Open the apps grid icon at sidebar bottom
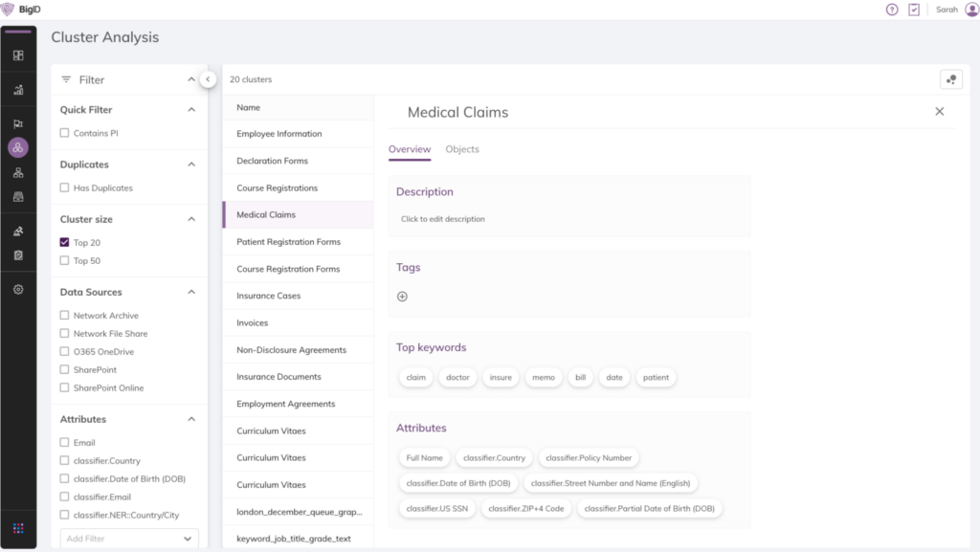The image size is (980, 552). tap(18, 528)
